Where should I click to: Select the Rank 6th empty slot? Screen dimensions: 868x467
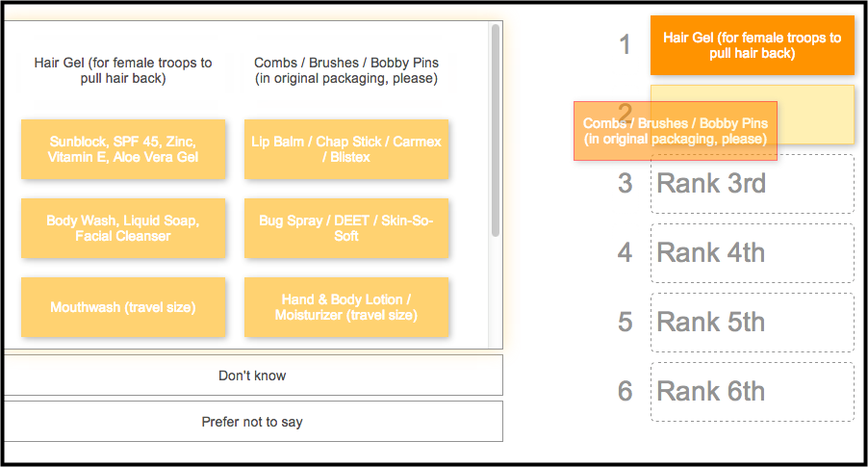coord(753,392)
